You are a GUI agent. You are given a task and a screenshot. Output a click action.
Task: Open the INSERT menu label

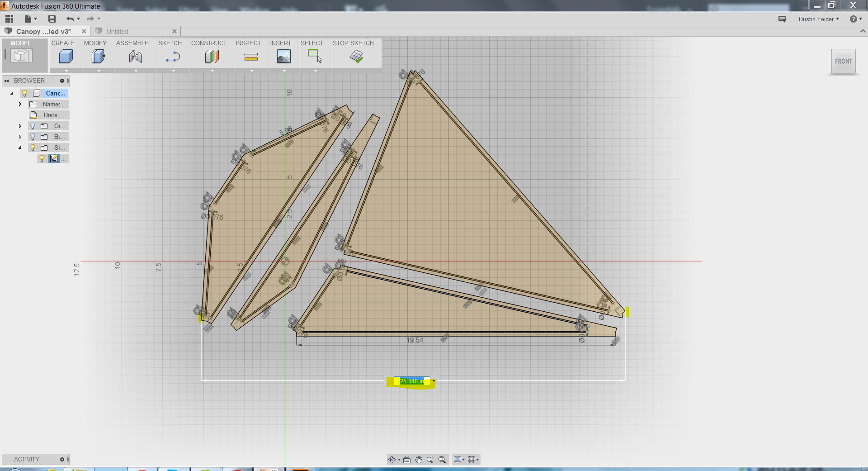[x=281, y=43]
